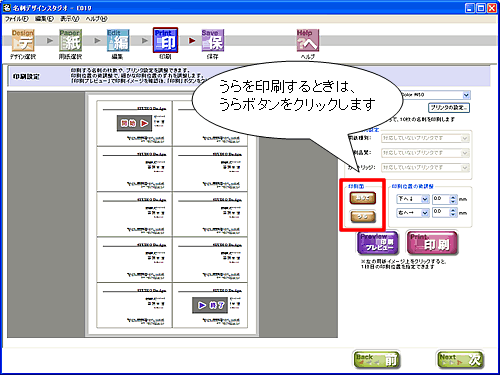
Task: Open the Save (保存) step icon
Action: pyautogui.click(x=213, y=41)
